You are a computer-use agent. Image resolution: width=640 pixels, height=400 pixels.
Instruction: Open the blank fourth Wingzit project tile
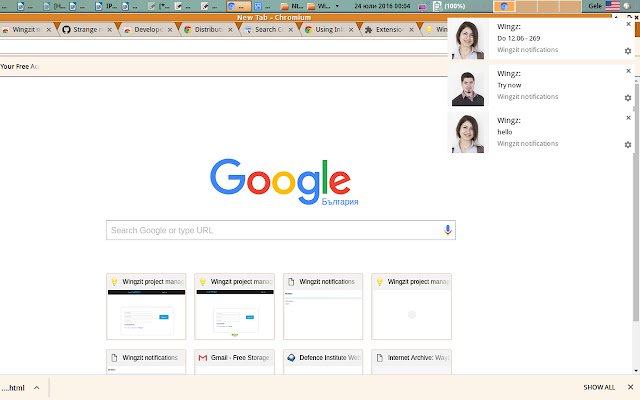pyautogui.click(x=411, y=307)
